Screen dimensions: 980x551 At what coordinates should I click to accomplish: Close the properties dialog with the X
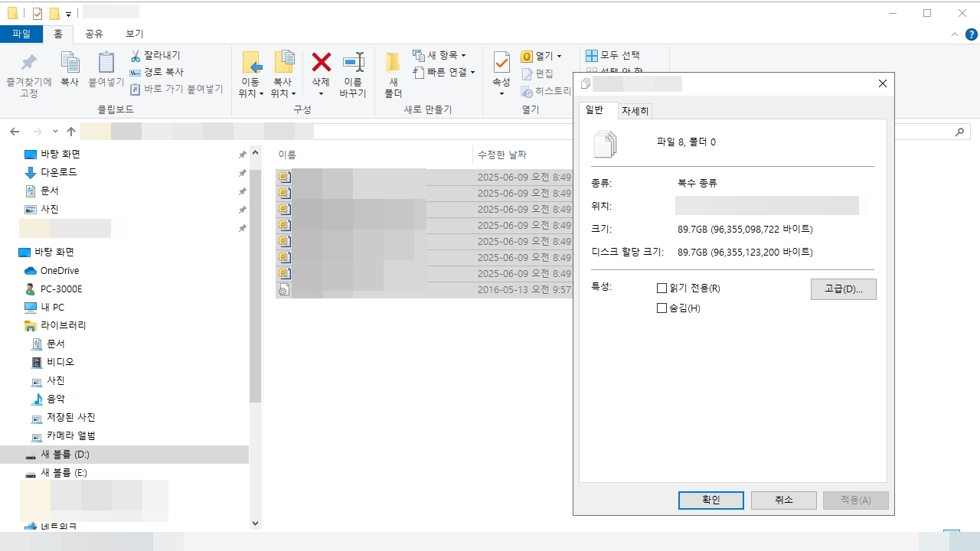pos(882,83)
